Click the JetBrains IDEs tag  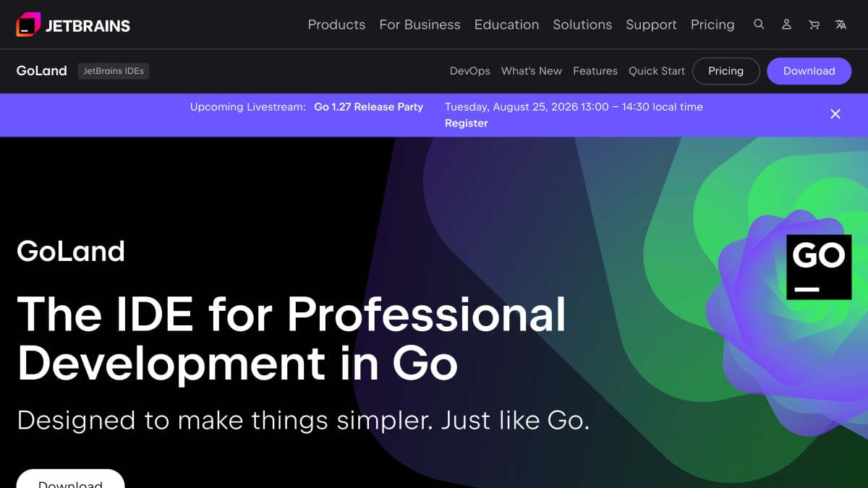[x=114, y=71]
